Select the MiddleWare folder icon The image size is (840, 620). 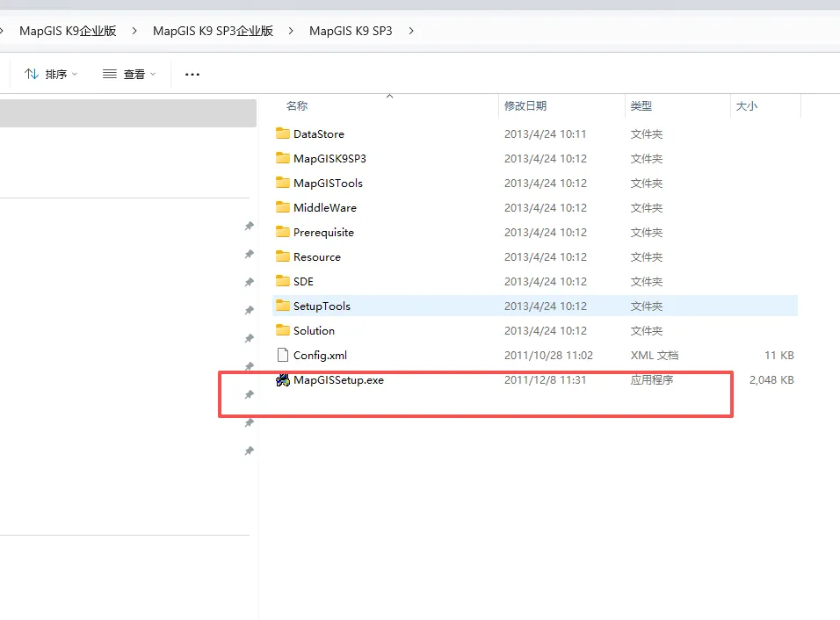(282, 207)
